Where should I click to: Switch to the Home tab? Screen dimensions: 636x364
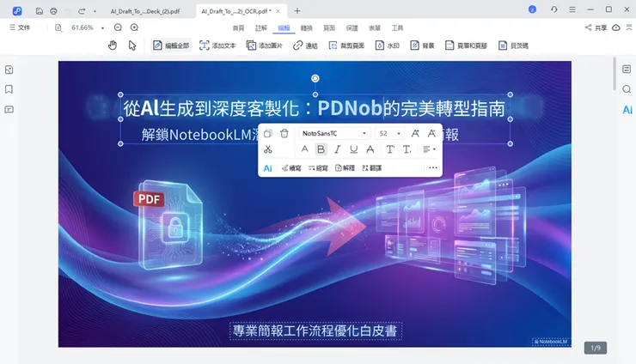pyautogui.click(x=239, y=28)
